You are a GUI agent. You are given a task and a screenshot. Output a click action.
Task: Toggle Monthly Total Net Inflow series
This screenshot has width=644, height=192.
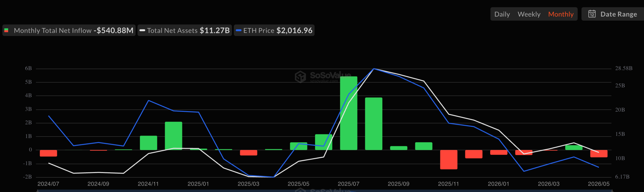(x=69, y=30)
